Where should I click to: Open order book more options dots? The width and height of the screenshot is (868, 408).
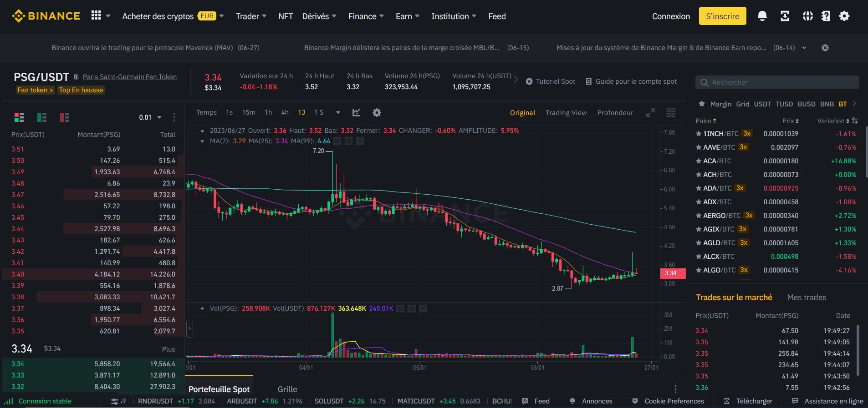174,117
